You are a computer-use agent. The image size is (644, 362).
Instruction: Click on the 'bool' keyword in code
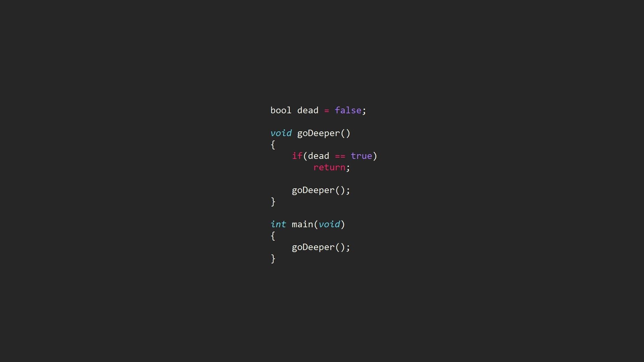point(278,110)
